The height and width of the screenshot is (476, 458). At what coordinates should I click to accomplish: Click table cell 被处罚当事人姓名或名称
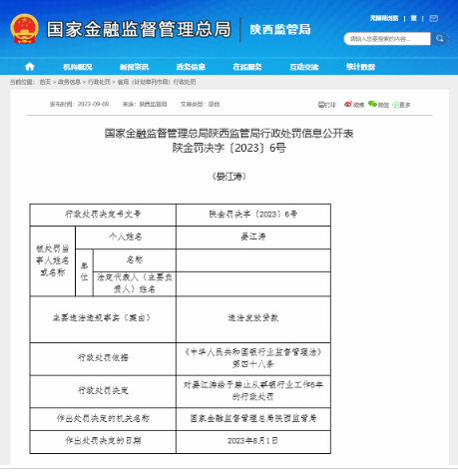coord(53,261)
